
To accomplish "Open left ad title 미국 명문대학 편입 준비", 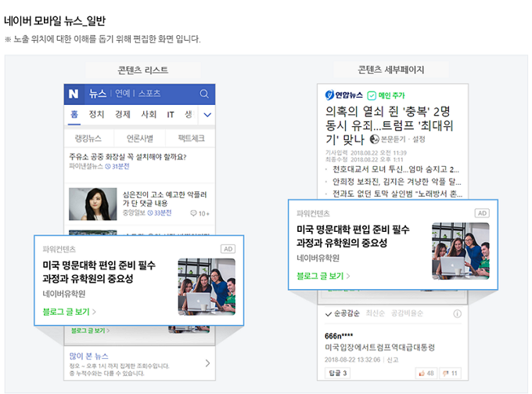I will coord(99,272).
